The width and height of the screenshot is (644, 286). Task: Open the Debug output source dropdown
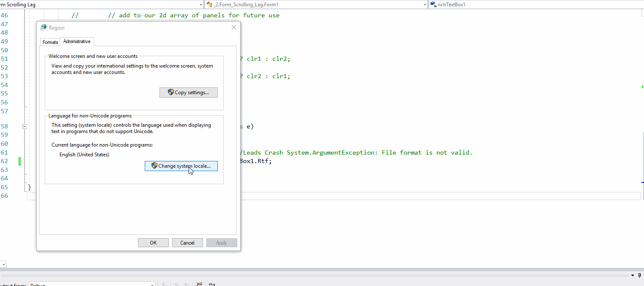coord(152,285)
